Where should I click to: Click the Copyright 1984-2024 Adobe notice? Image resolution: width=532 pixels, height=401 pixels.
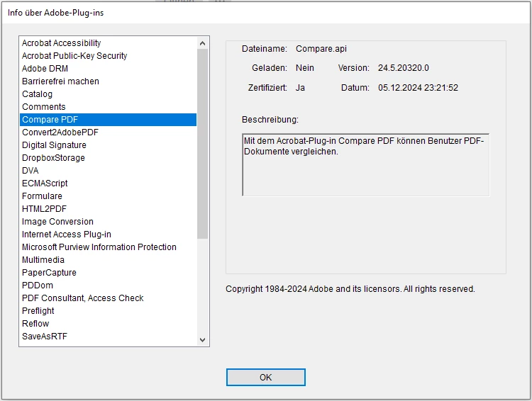(350, 289)
